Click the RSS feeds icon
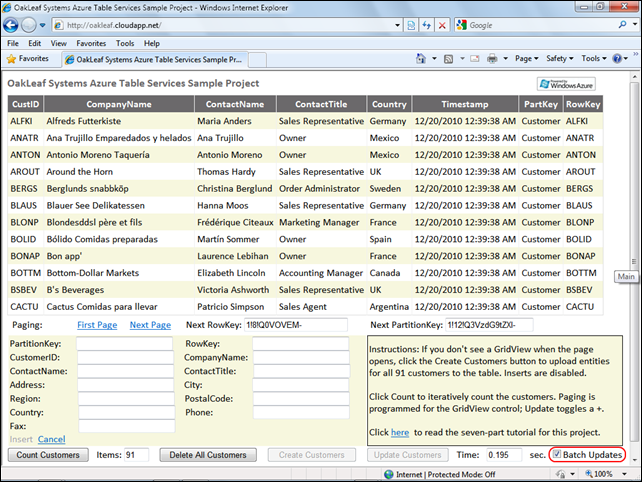 (449, 59)
